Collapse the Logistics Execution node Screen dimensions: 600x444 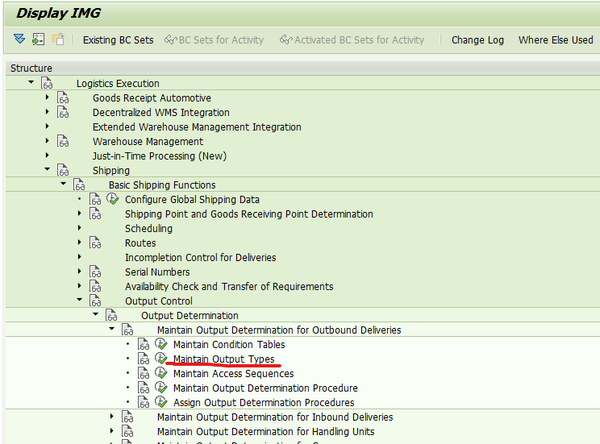point(32,83)
